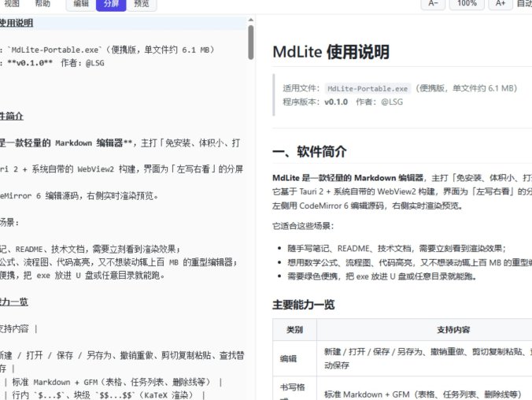Click editor line 编辑源码,右侧实时渲染预览。
This screenshot has height=400, width=532.
click(x=79, y=196)
